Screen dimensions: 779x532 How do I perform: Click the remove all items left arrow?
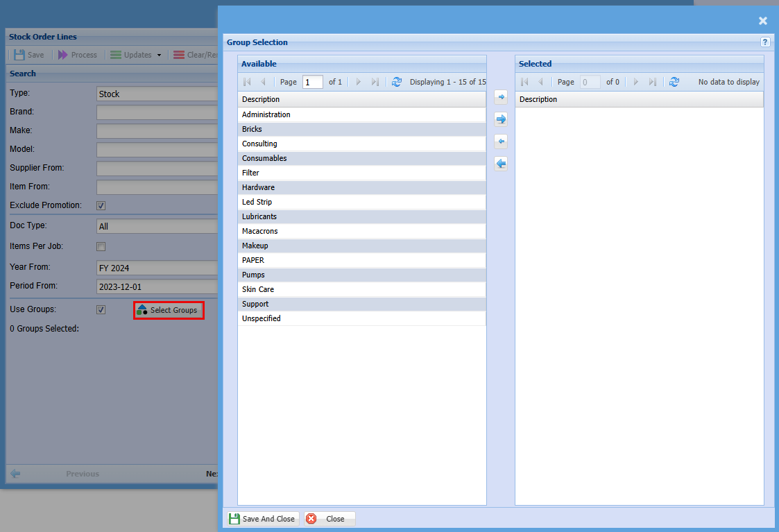pyautogui.click(x=501, y=164)
